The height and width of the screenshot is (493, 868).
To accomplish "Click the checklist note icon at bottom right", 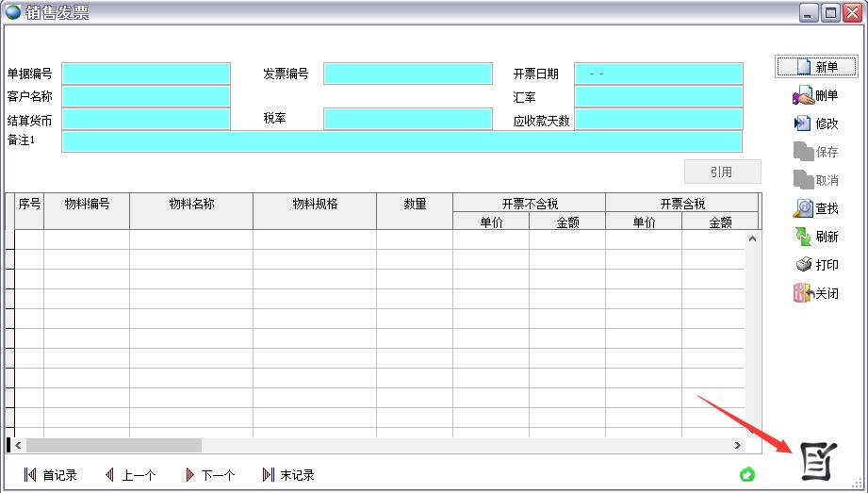I will point(817,460).
